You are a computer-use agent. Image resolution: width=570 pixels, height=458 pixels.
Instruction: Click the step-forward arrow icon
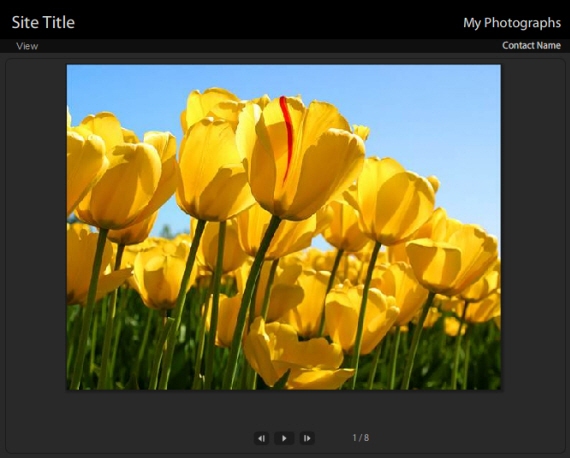(307, 438)
